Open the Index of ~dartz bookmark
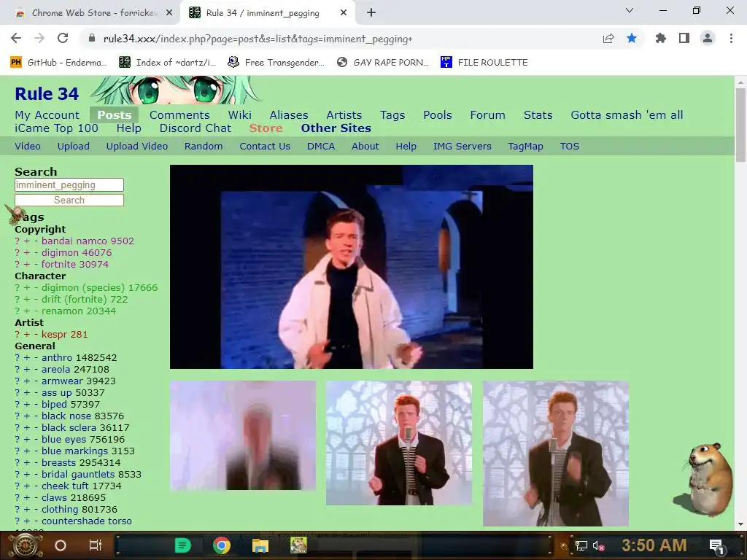 (167, 63)
